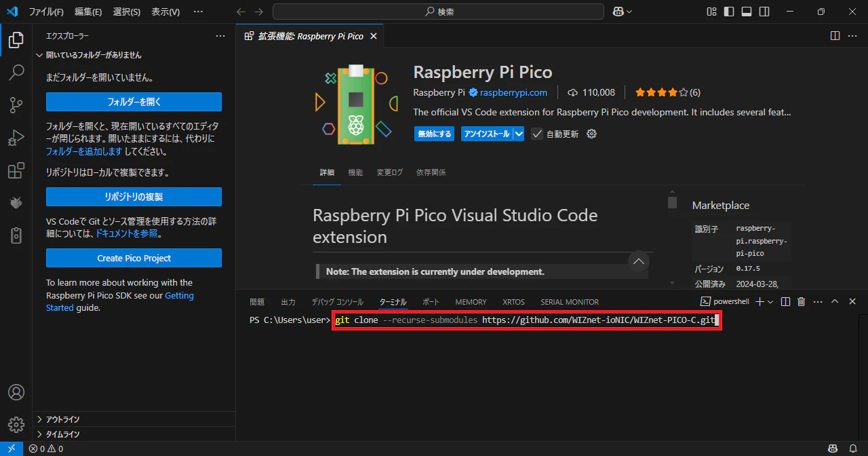Open notifications bell in status bar
Image resolution: width=868 pixels, height=456 pixels.
(x=853, y=449)
